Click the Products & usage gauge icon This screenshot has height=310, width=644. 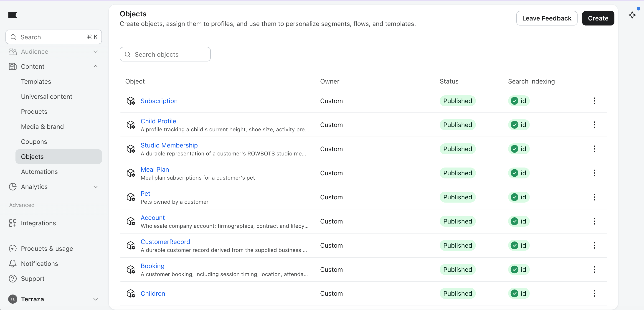13,249
